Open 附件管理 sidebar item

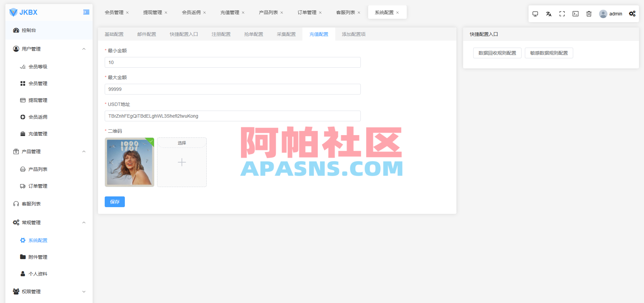[x=49, y=257]
